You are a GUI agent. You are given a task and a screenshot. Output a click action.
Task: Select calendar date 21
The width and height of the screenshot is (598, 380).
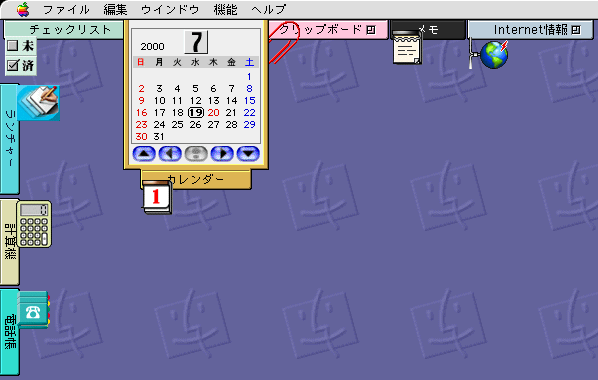[x=231, y=113]
